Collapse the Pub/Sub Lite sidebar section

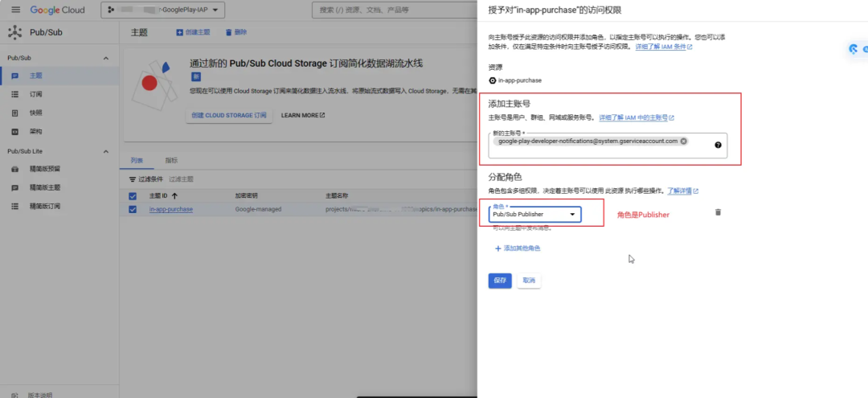point(106,151)
